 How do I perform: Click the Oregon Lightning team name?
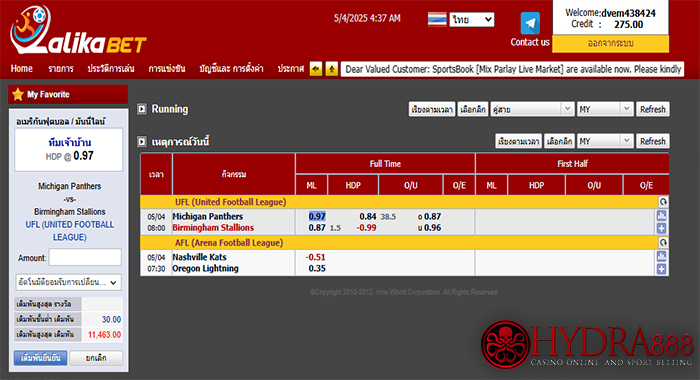[206, 268]
